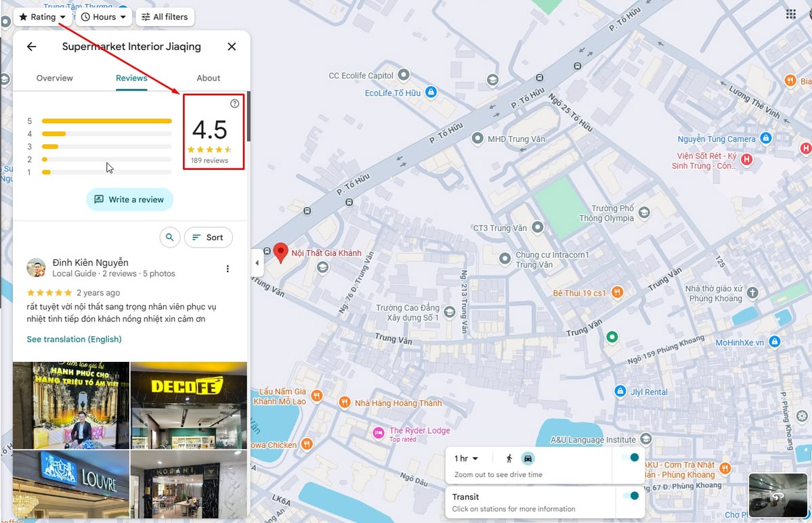Click the Write a review camera icon

99,200
